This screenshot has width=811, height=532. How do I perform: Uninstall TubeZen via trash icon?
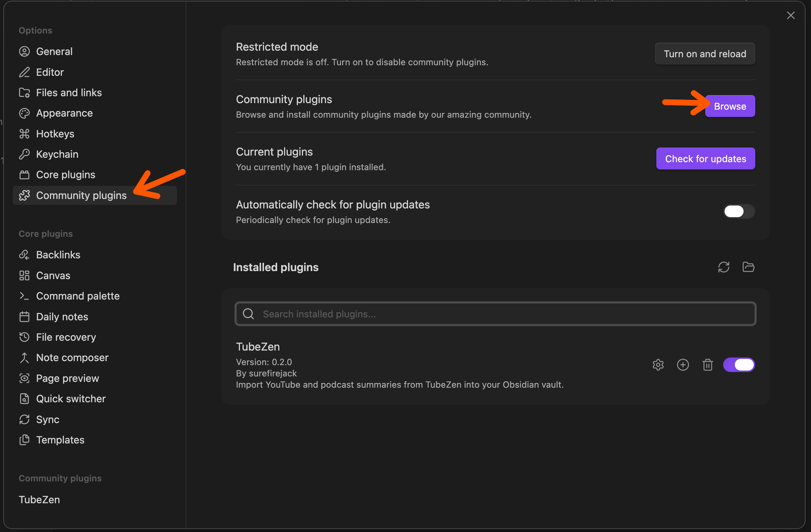point(707,365)
